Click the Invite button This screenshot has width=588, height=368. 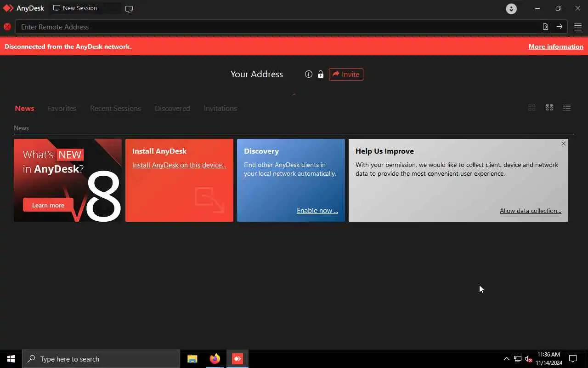click(x=346, y=74)
